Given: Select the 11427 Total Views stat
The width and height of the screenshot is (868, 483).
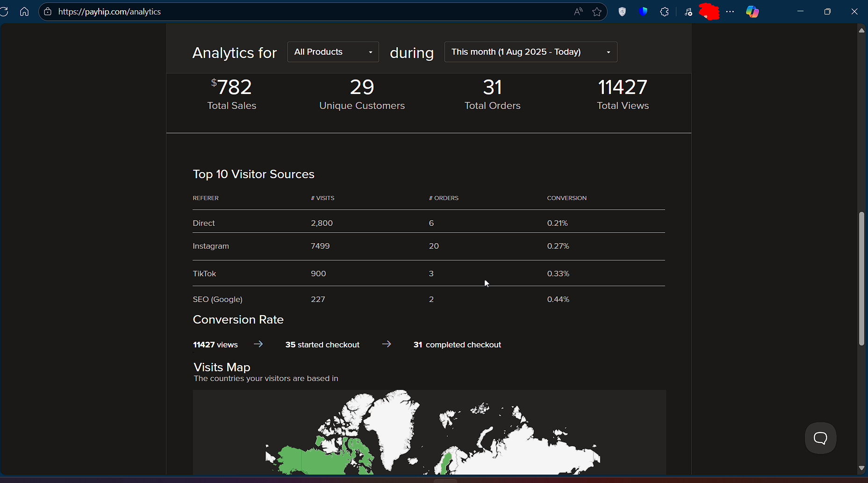Looking at the screenshot, I should (x=623, y=94).
